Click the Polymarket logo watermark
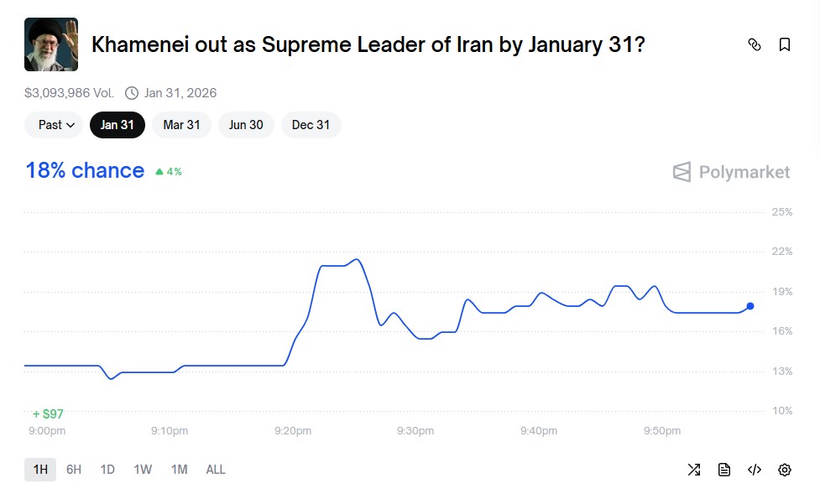The height and width of the screenshot is (504, 820). (731, 172)
